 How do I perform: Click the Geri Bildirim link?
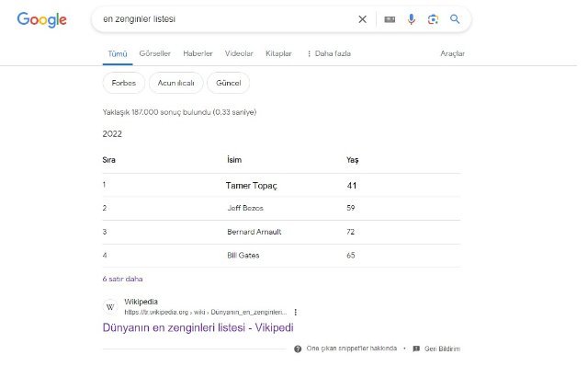click(442, 349)
